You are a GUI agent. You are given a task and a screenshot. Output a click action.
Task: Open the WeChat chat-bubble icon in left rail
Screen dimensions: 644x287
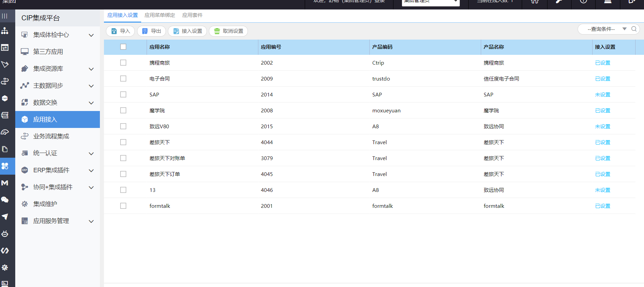click(5, 200)
